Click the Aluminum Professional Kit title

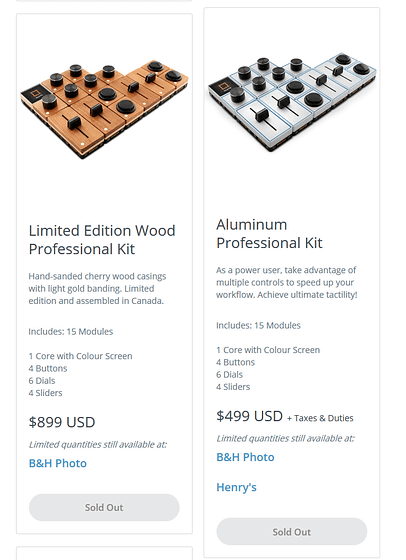(x=269, y=234)
